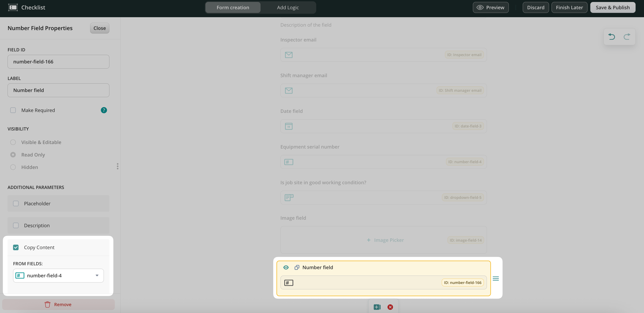Click the add field icon below form
Screen dimensions: 644x313
pyautogui.click(x=377, y=307)
